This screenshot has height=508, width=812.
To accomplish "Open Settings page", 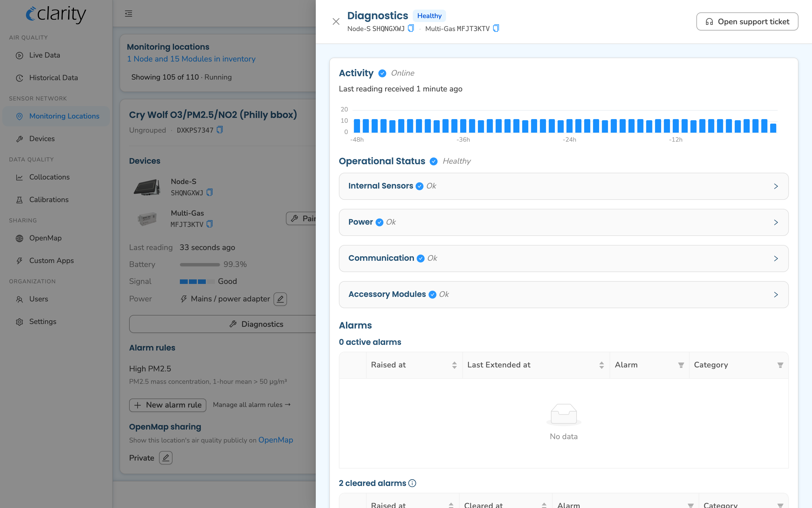I will [x=43, y=321].
